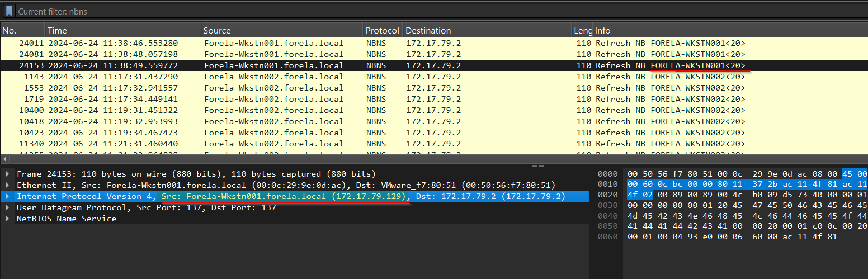Image resolution: width=868 pixels, height=279 pixels.
Task: Select packet number 1143 row
Action: click(x=280, y=77)
